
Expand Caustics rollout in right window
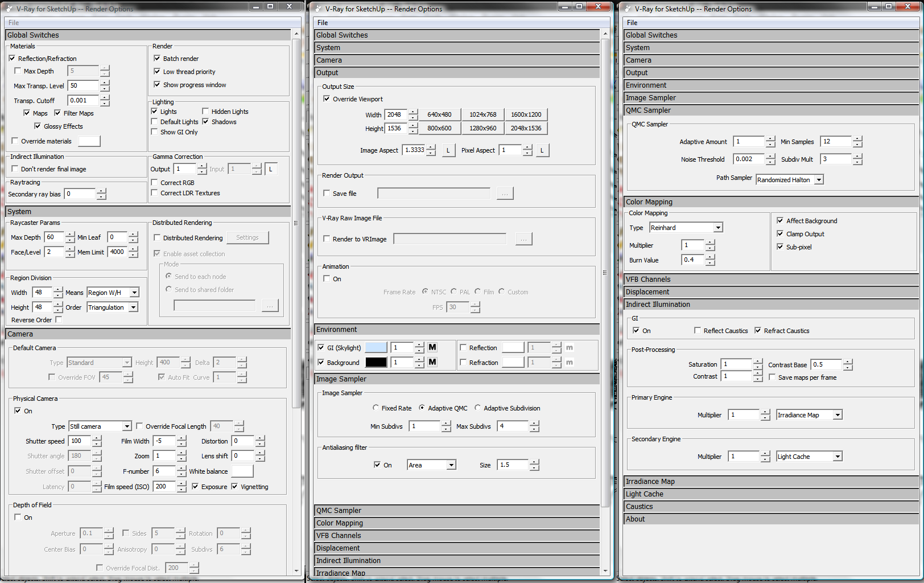point(771,506)
